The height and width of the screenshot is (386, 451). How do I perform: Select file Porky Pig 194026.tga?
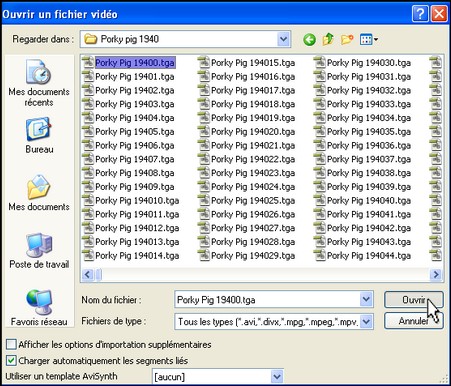coord(253,214)
